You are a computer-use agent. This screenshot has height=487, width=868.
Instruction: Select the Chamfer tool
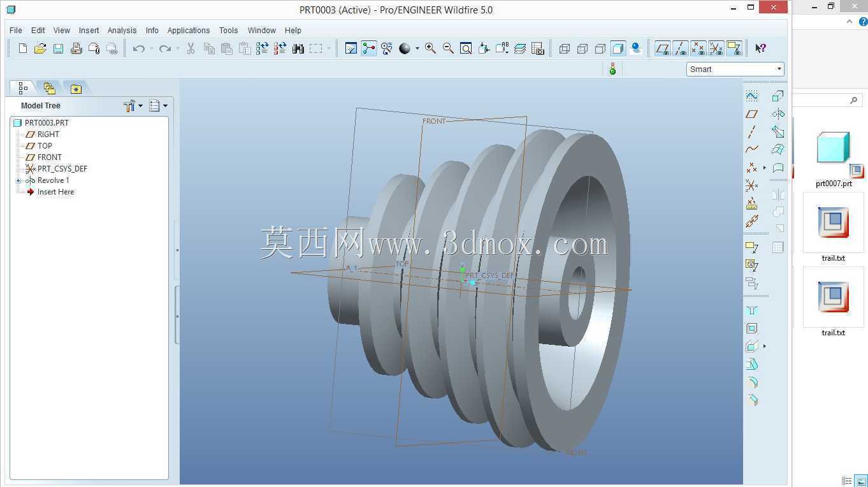click(x=752, y=400)
